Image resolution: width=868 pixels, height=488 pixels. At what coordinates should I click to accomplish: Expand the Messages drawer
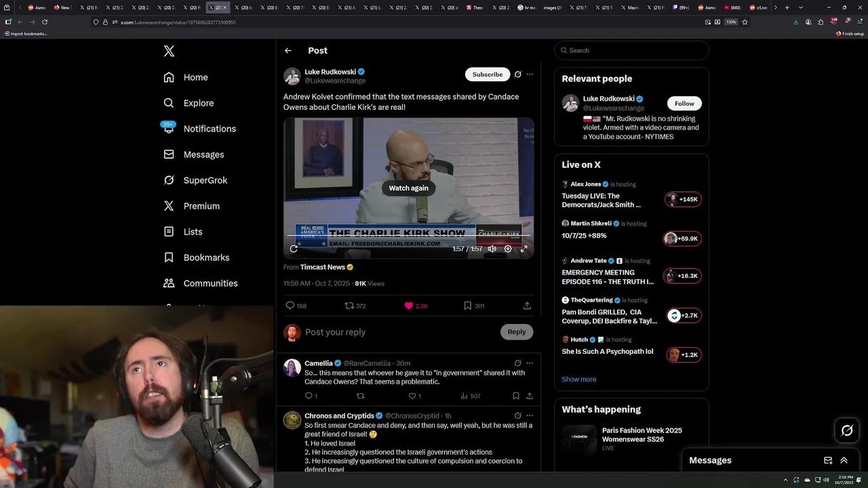pos(844,460)
